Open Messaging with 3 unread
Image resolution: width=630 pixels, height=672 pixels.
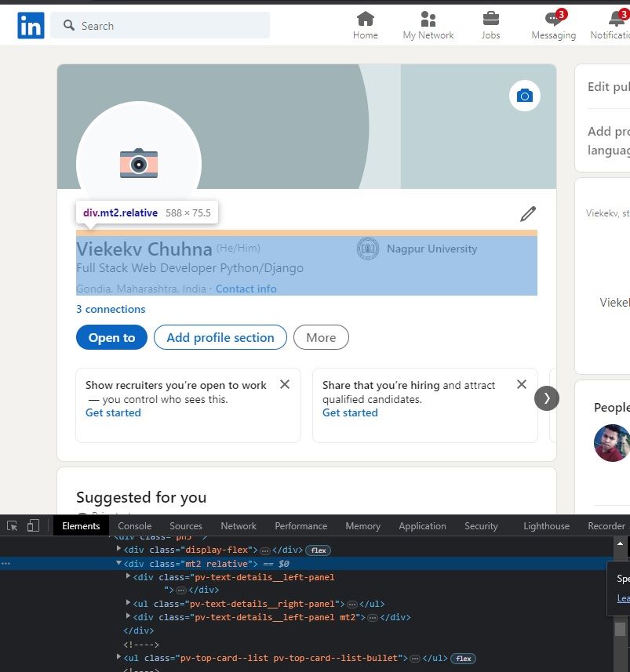554,25
